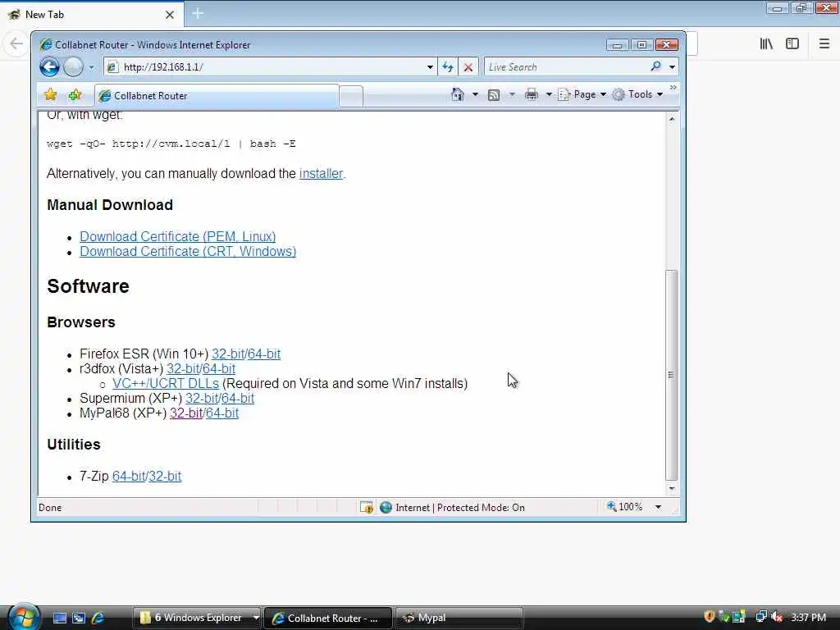Launch Internet Explorer from quick launch

[98, 619]
